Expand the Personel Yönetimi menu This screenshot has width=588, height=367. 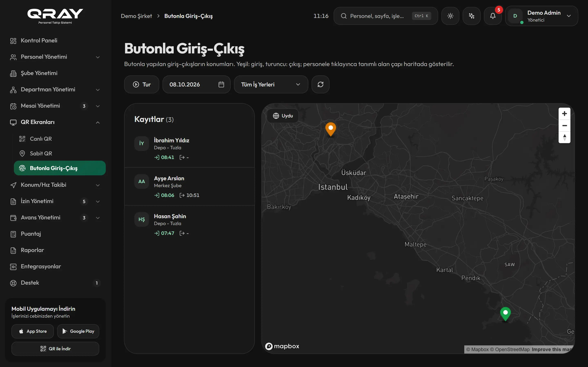pos(55,57)
